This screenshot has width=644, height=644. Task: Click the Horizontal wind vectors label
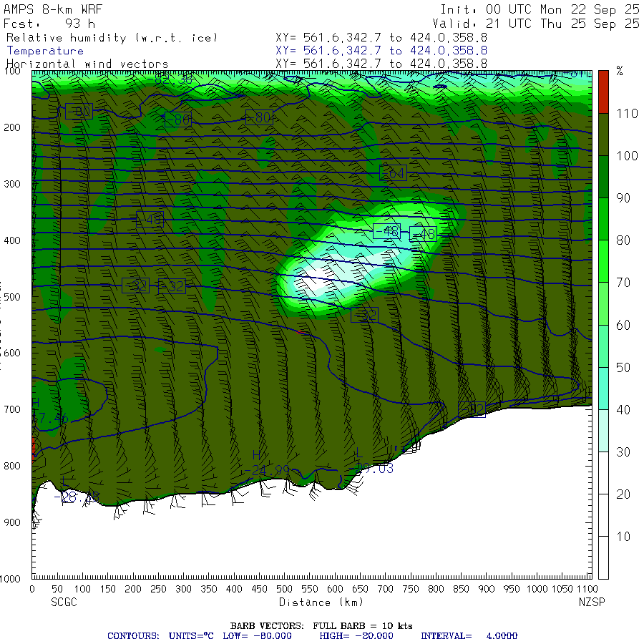[x=87, y=64]
